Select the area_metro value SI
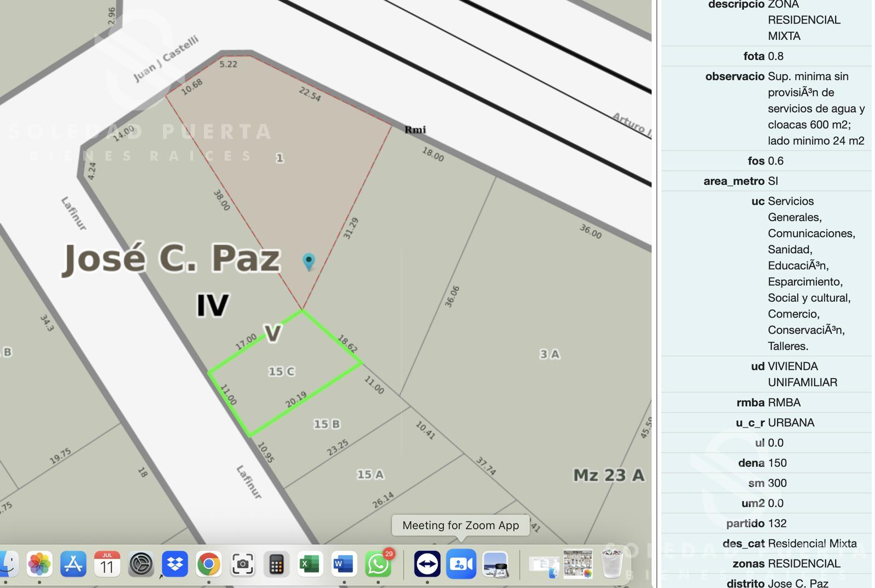Image resolution: width=875 pixels, height=588 pixels. point(773,181)
